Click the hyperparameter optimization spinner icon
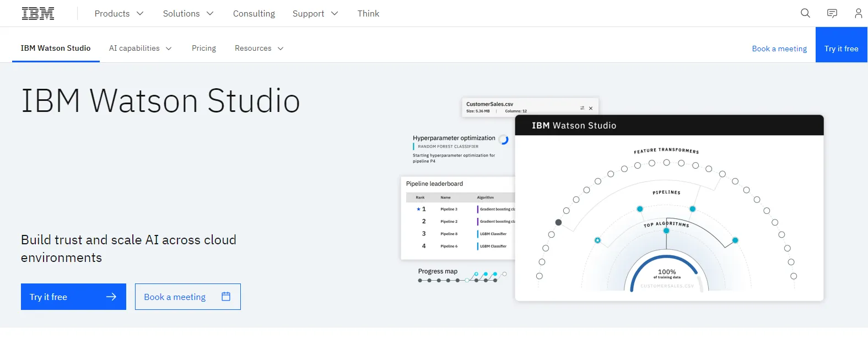The height and width of the screenshot is (343, 868). tap(504, 140)
